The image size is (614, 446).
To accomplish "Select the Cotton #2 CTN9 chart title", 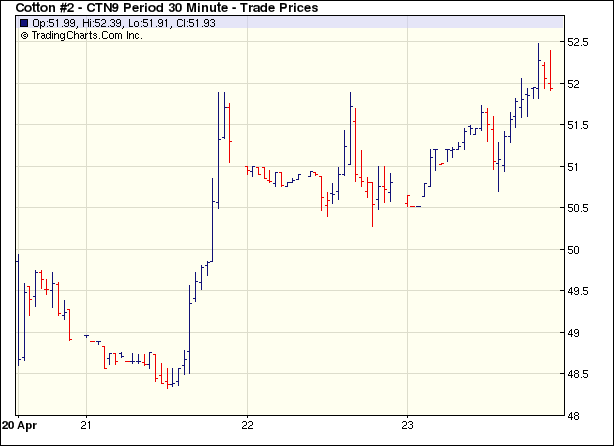I will pyautogui.click(x=167, y=8).
